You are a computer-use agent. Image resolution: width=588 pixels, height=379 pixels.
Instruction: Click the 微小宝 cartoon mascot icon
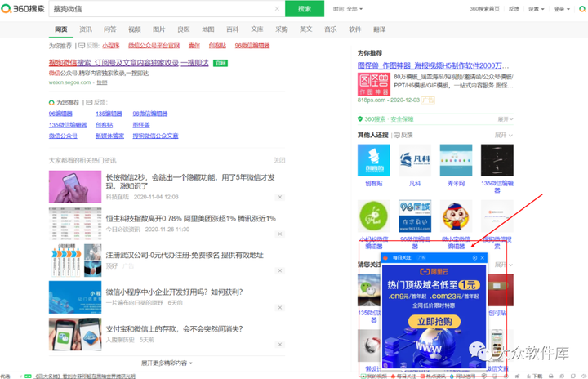(x=456, y=216)
